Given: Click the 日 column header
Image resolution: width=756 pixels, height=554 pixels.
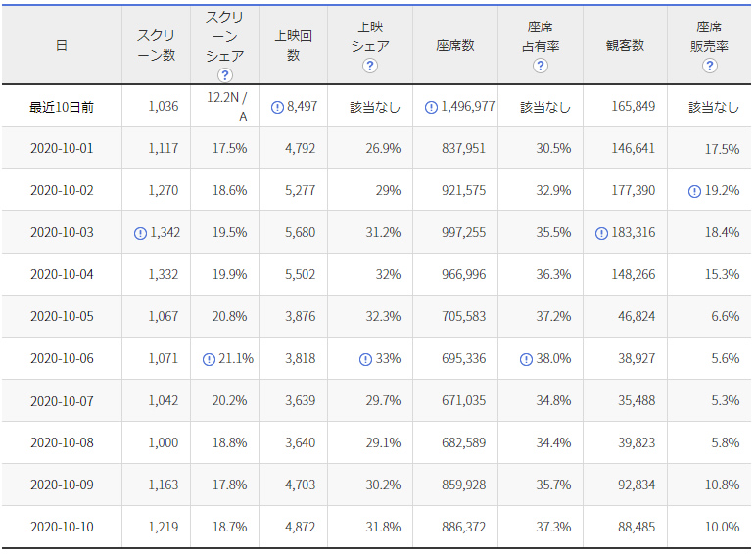Looking at the screenshot, I should (62, 46).
